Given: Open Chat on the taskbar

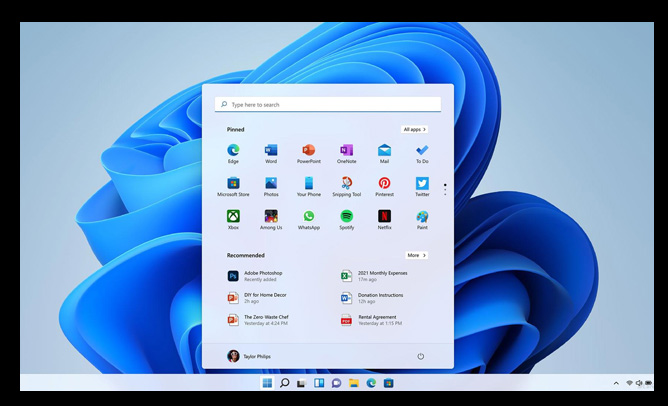Looking at the screenshot, I should coord(336,383).
